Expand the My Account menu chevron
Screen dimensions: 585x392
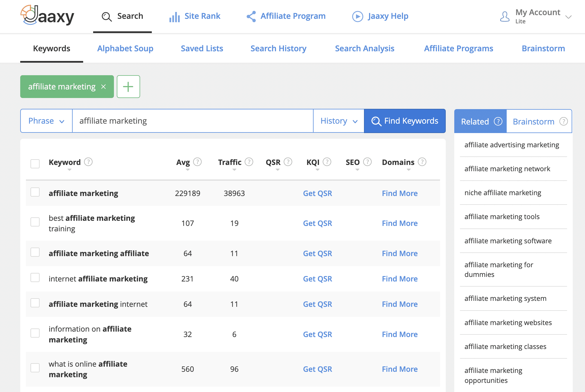point(568,17)
